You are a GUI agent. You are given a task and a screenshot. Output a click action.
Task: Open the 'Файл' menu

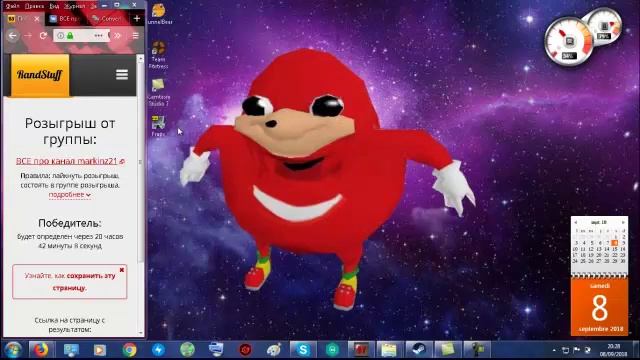pyautogui.click(x=12, y=6)
